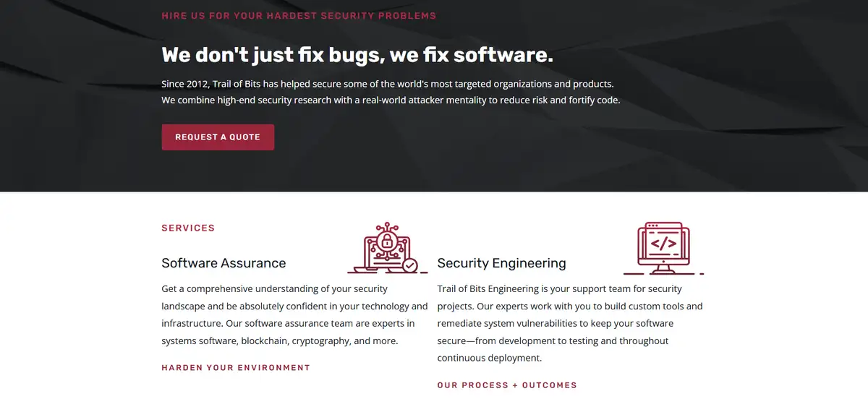Click the Security Engineering monitor icon

663,248
